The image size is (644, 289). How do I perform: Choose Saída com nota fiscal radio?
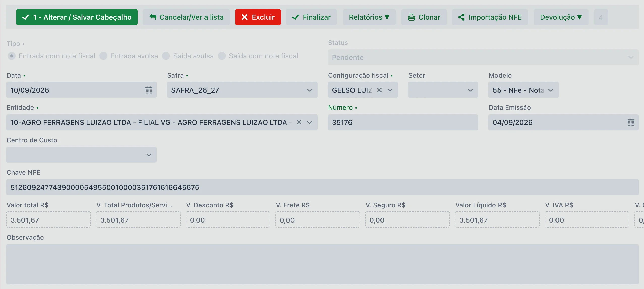[x=222, y=56]
